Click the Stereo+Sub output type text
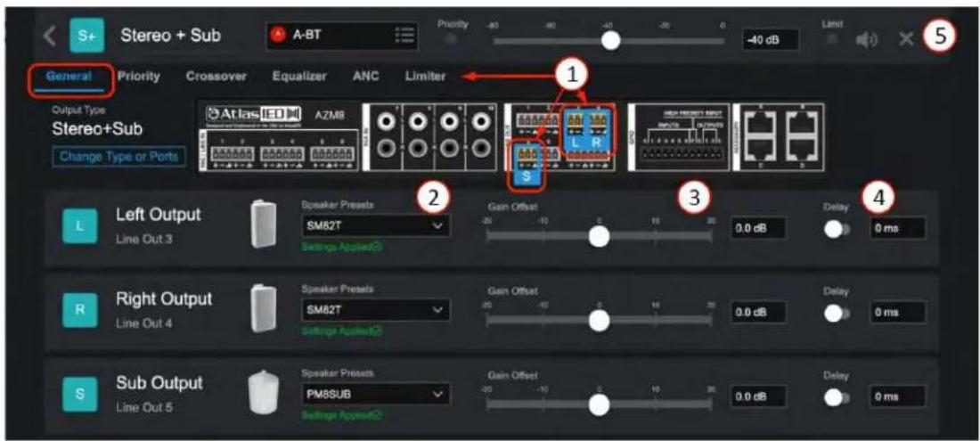Image resolution: width=980 pixels, height=441 pixels. click(97, 131)
